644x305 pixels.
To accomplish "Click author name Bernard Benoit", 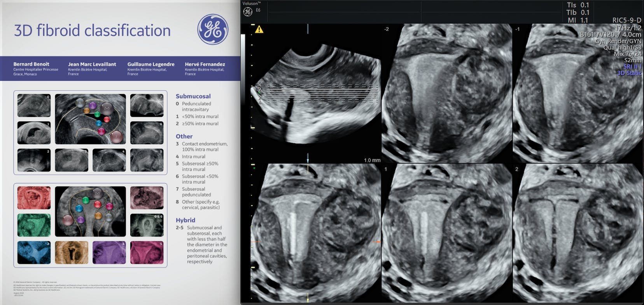I will [31, 64].
